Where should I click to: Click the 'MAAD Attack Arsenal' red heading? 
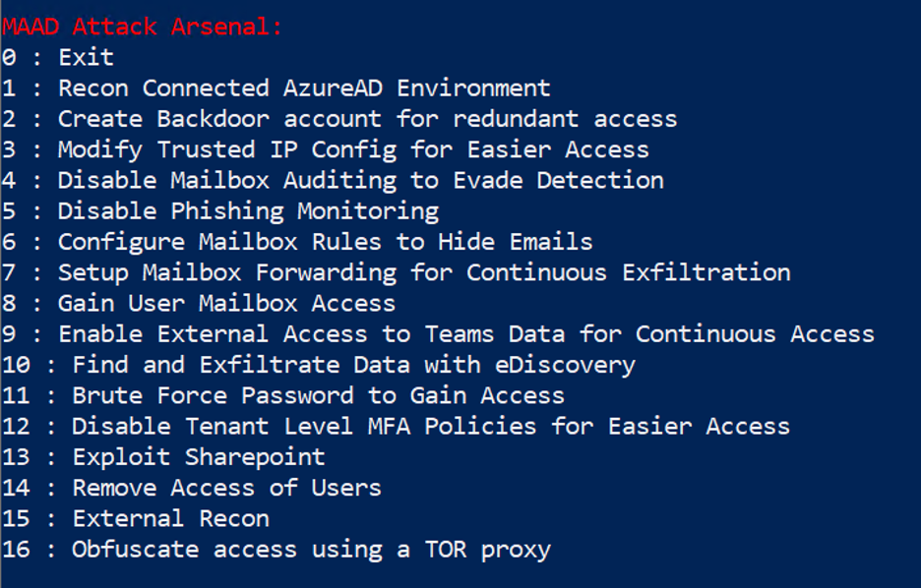[x=142, y=27]
